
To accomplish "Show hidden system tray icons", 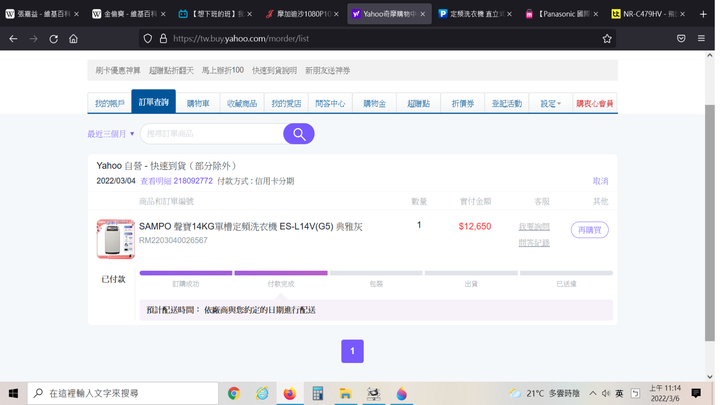I will pos(593,394).
